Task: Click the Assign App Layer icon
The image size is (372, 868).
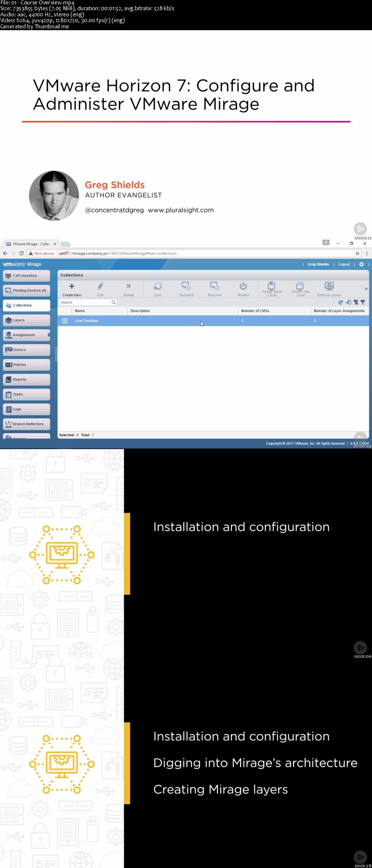Action: (300, 285)
